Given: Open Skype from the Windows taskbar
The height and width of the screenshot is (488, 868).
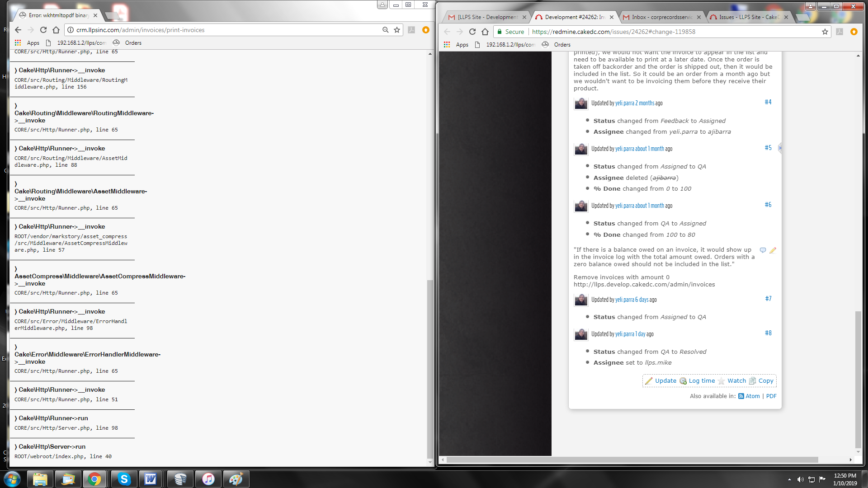Looking at the screenshot, I should (123, 479).
